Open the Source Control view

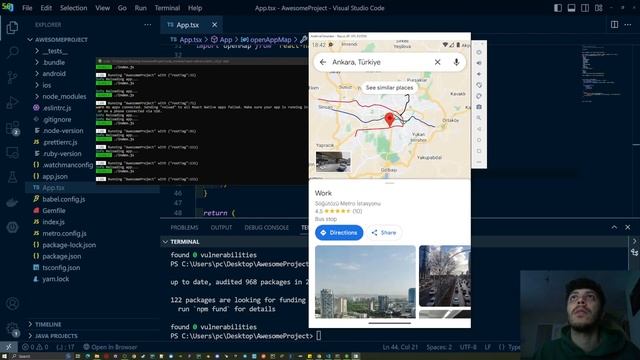[12, 77]
